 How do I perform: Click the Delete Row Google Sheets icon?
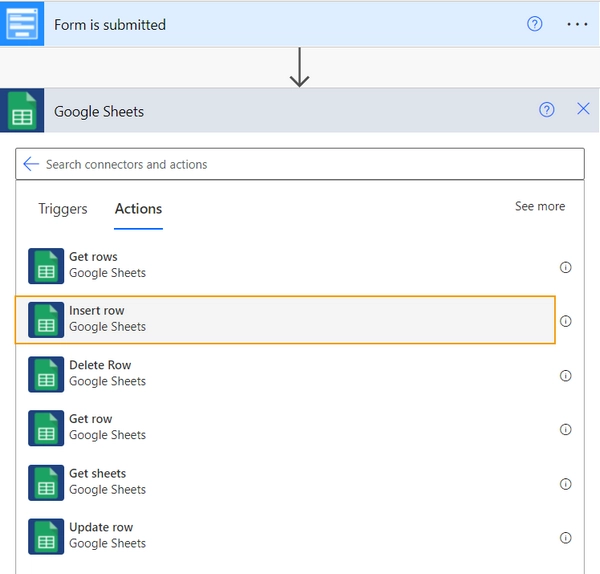(46, 374)
